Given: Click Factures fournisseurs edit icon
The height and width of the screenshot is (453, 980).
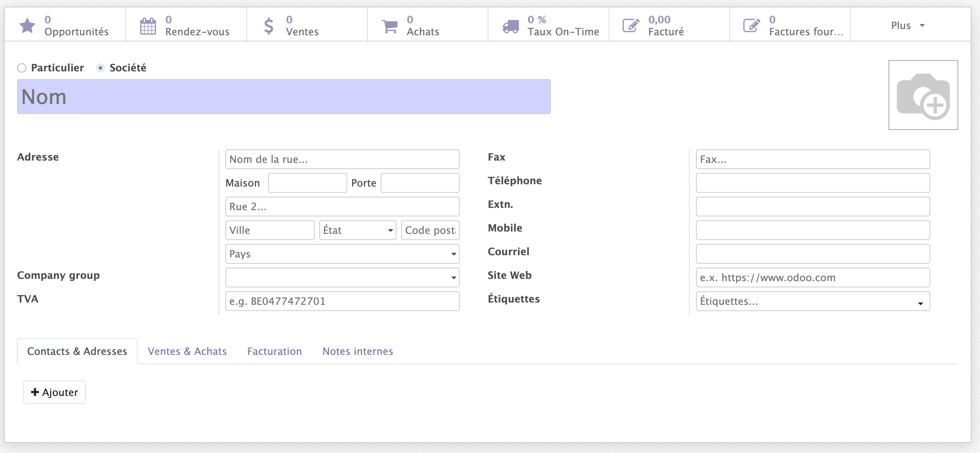Looking at the screenshot, I should [x=751, y=26].
